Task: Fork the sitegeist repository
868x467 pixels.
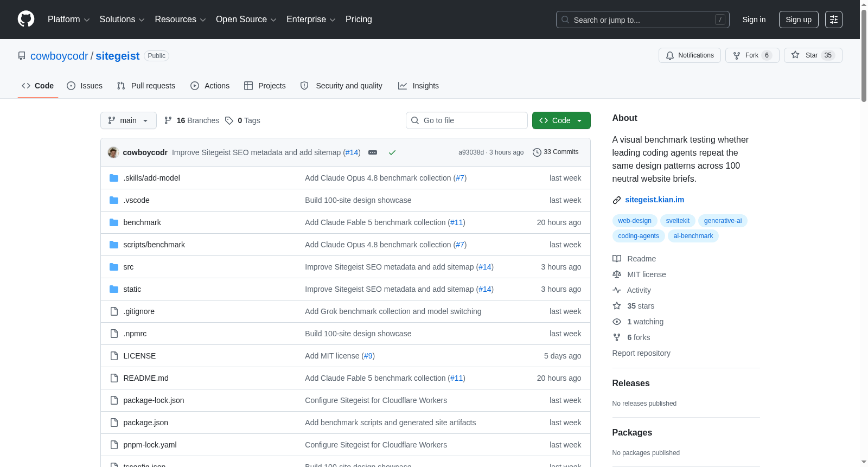Action: tap(752, 55)
